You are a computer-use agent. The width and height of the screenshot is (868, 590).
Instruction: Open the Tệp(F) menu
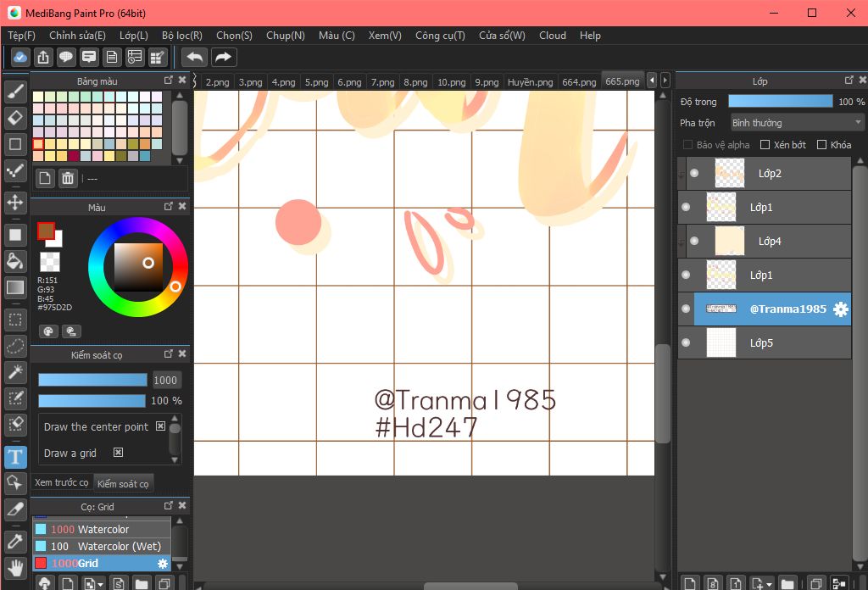21,36
